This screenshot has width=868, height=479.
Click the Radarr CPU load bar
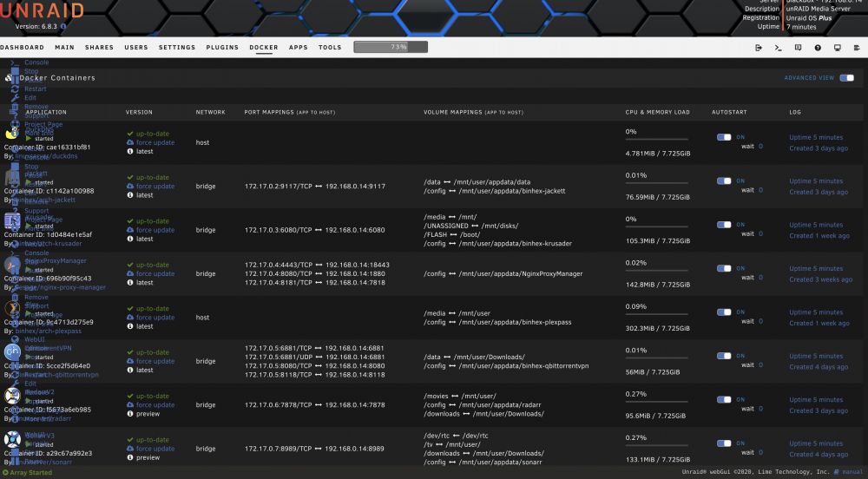tap(656, 402)
